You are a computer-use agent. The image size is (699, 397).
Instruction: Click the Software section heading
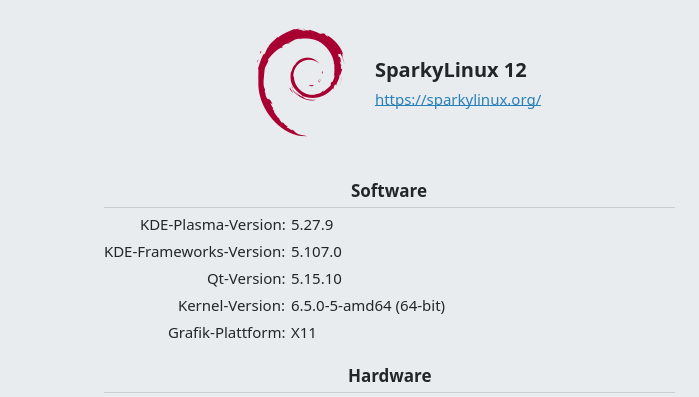coord(389,191)
